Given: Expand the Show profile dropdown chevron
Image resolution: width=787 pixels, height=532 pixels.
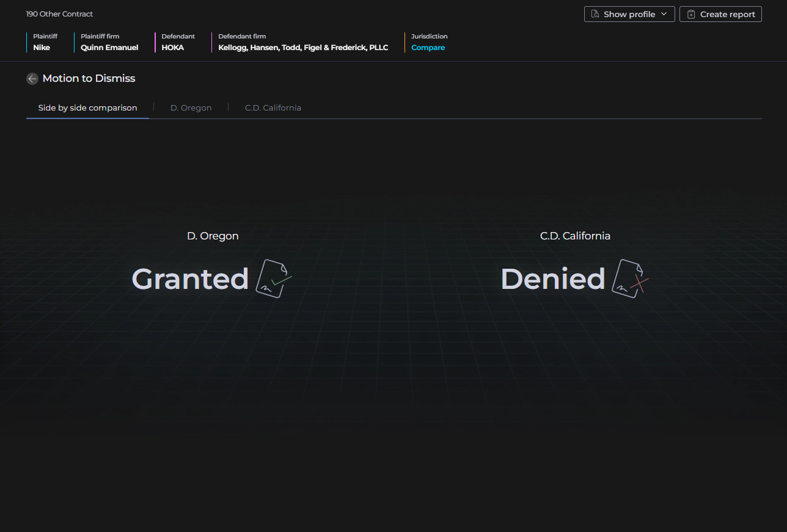Looking at the screenshot, I should pyautogui.click(x=664, y=14).
